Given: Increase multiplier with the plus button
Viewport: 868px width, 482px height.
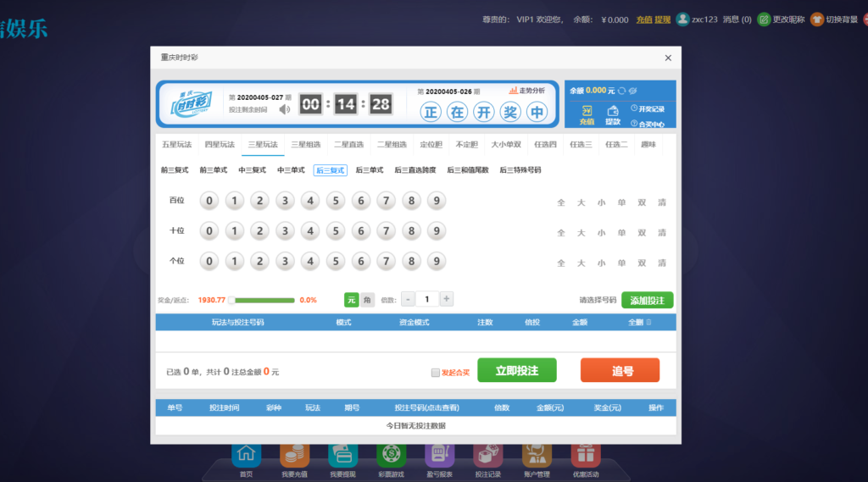Looking at the screenshot, I should 447,299.
